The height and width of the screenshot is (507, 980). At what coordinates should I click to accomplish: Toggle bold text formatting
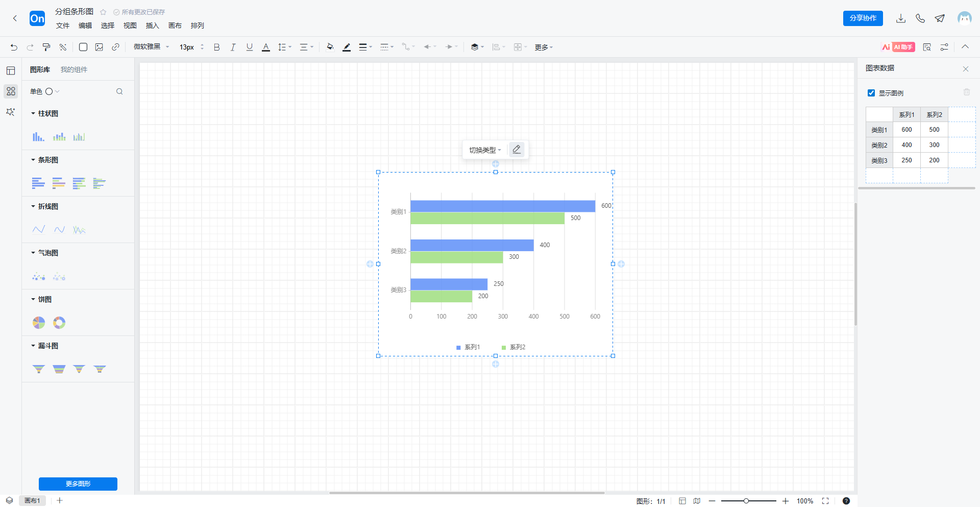tap(216, 47)
